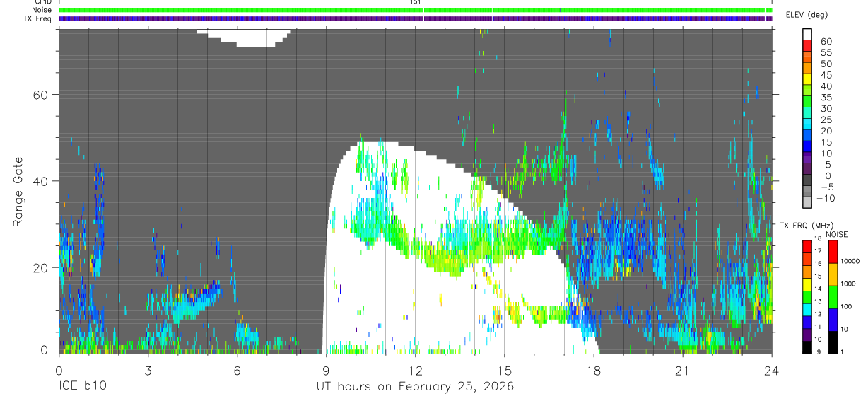Image resolution: width=868 pixels, height=401 pixels.
Task: Click the red top NOISE colorbar segment
Action: (833, 252)
